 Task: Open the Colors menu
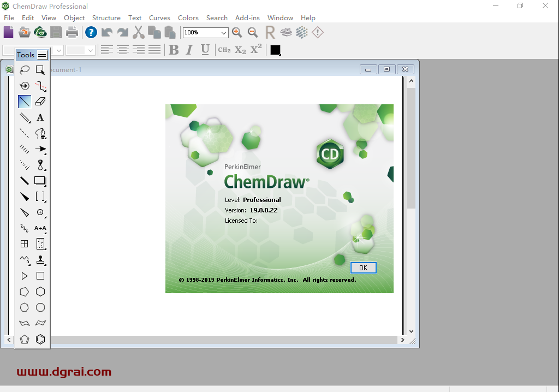click(x=188, y=18)
